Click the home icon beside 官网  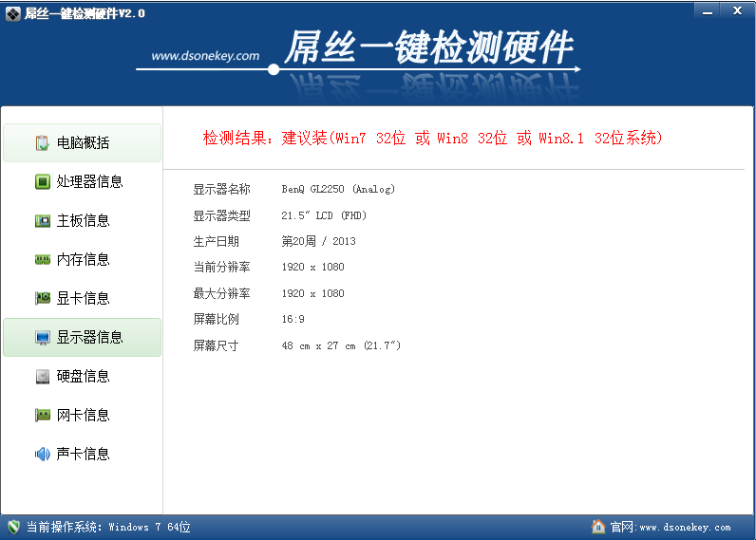[x=598, y=527]
